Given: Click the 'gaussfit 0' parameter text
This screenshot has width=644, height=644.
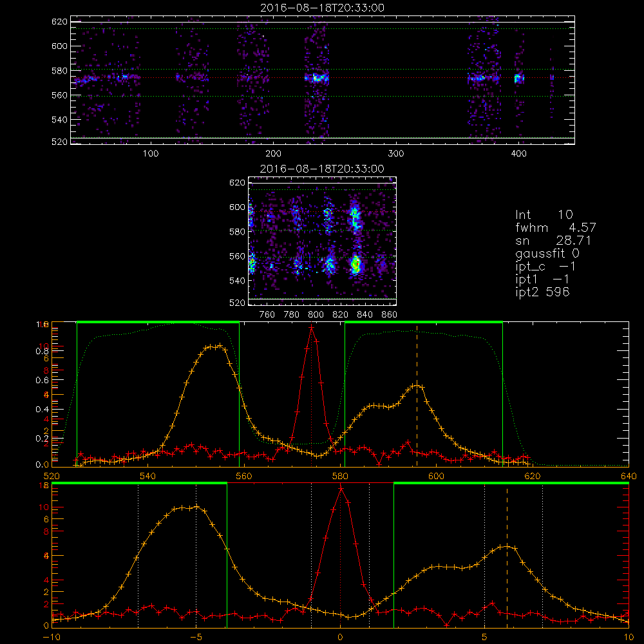Looking at the screenshot, I should click(x=547, y=253).
